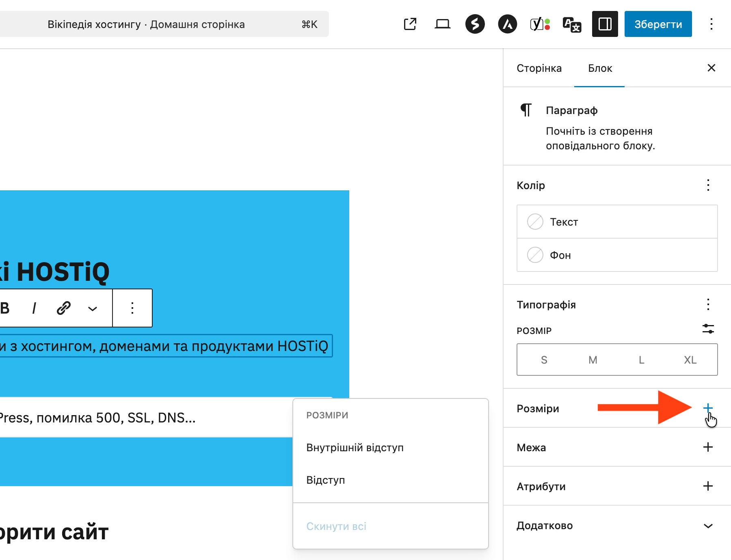The height and width of the screenshot is (560, 731).
Task: Open the top bar options menu
Action: (711, 24)
